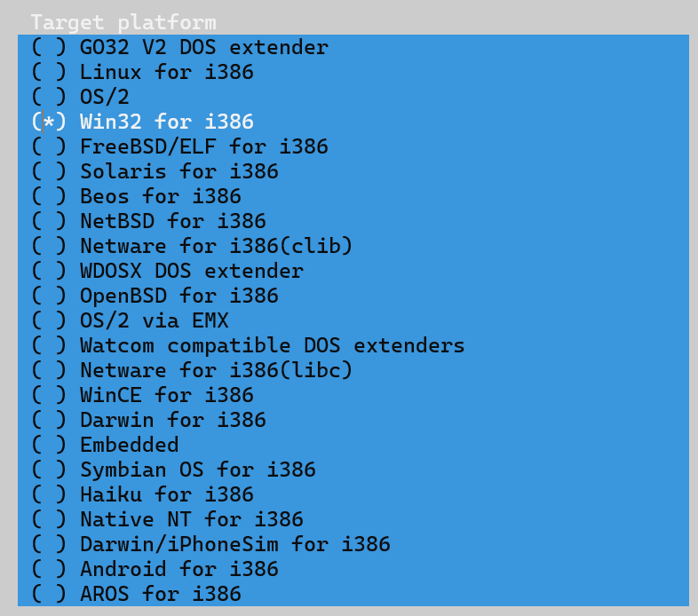The width and height of the screenshot is (698, 616).
Task: Select WDOSX DOS extender
Action: (167, 271)
